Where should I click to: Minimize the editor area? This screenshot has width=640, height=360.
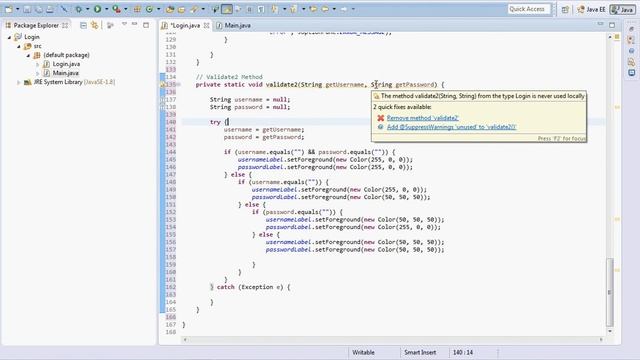600,24
